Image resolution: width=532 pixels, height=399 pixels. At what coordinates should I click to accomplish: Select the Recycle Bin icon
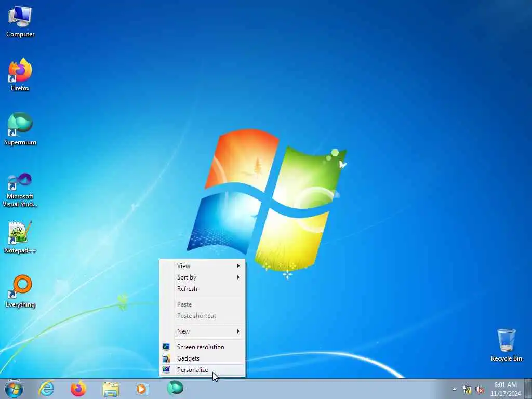(506, 345)
